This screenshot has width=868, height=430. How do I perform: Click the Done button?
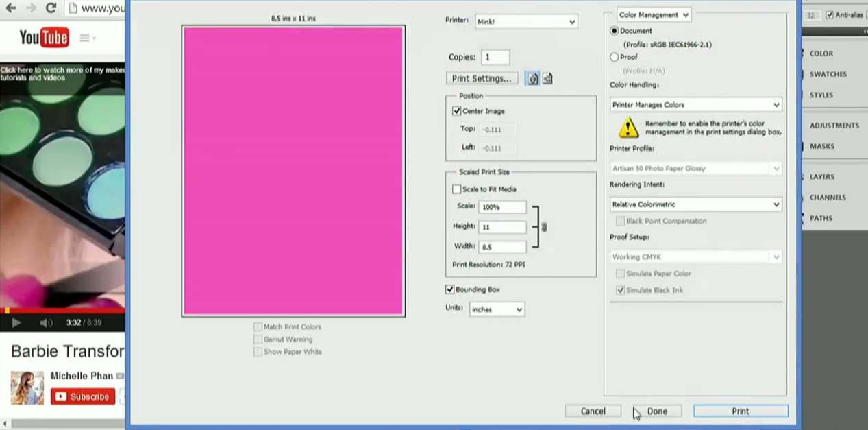(657, 411)
